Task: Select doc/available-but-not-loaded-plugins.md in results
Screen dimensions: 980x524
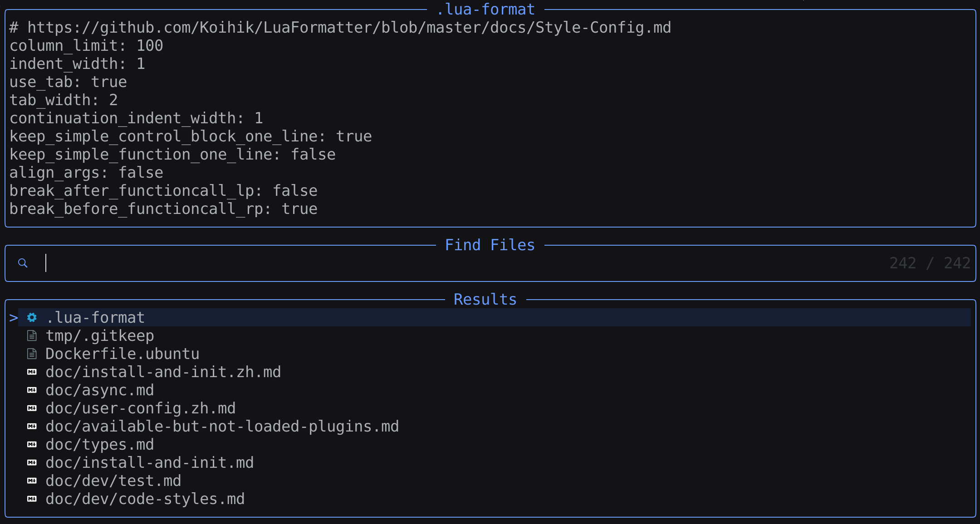Action: point(222,427)
